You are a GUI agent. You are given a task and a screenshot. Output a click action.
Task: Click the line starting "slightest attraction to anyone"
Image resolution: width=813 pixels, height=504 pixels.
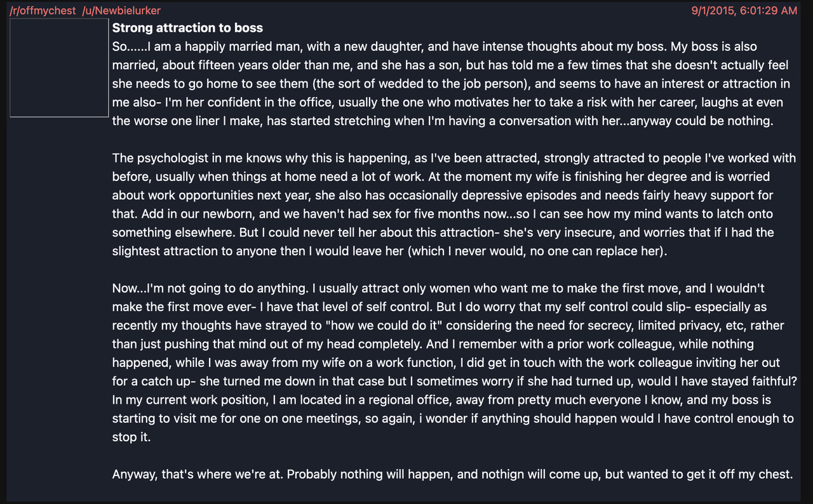390,251
